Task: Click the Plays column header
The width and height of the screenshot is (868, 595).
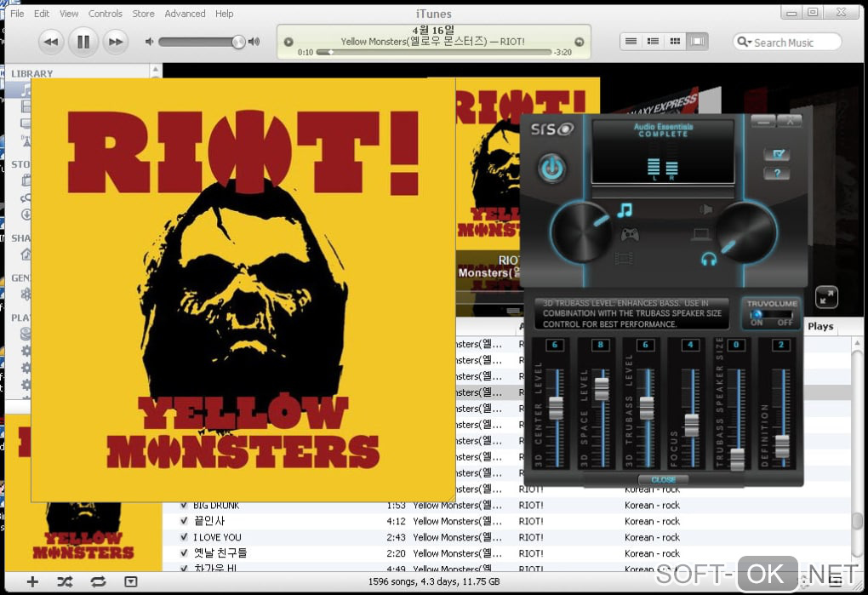Action: point(820,327)
